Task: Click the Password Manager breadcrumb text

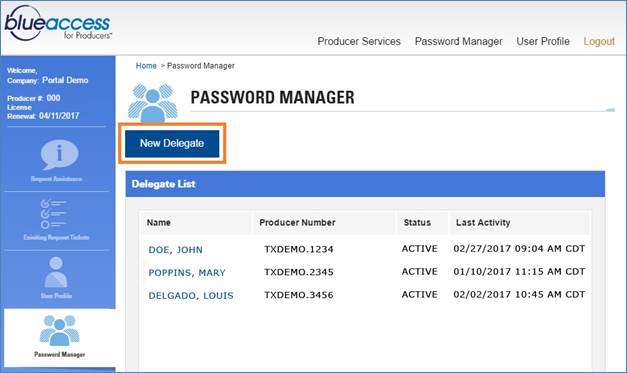Action: pyautogui.click(x=201, y=66)
